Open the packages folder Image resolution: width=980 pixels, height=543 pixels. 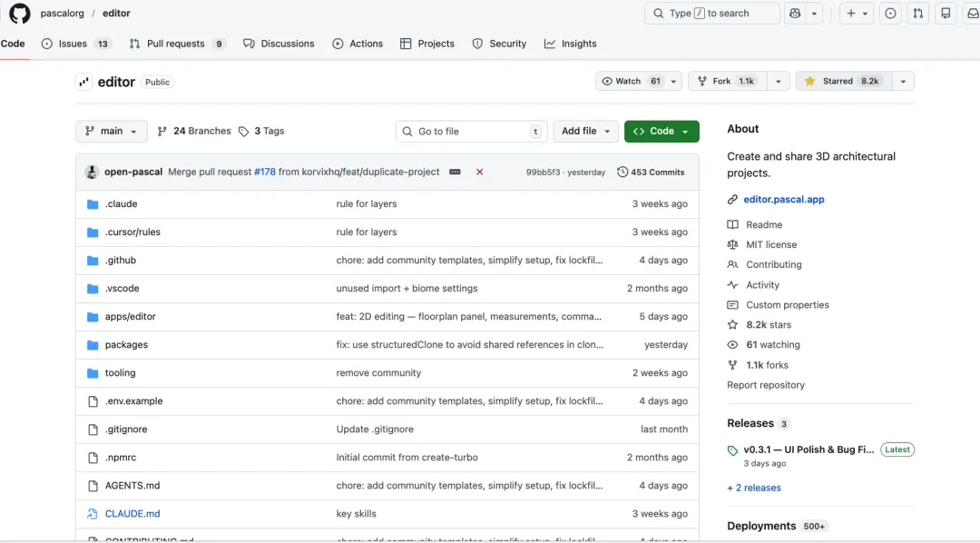[x=126, y=345]
